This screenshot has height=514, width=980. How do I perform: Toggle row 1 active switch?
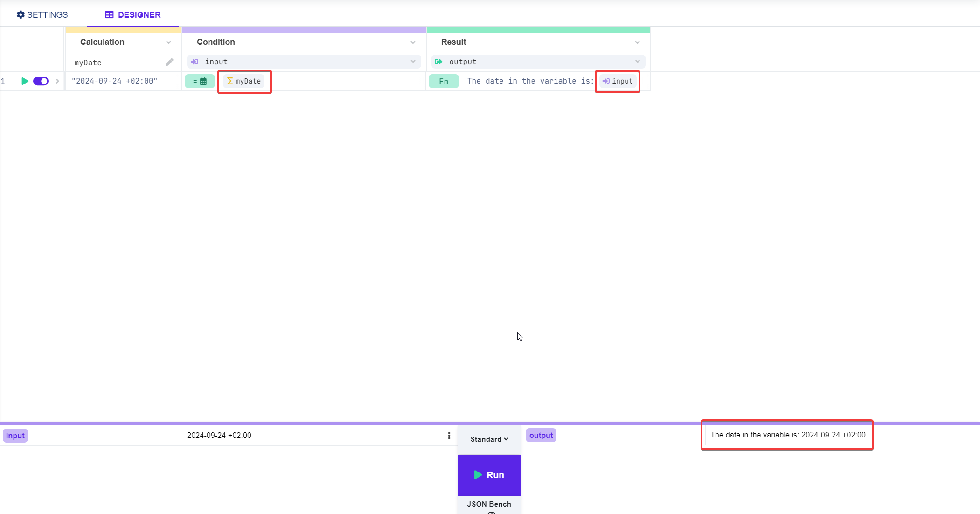(41, 81)
